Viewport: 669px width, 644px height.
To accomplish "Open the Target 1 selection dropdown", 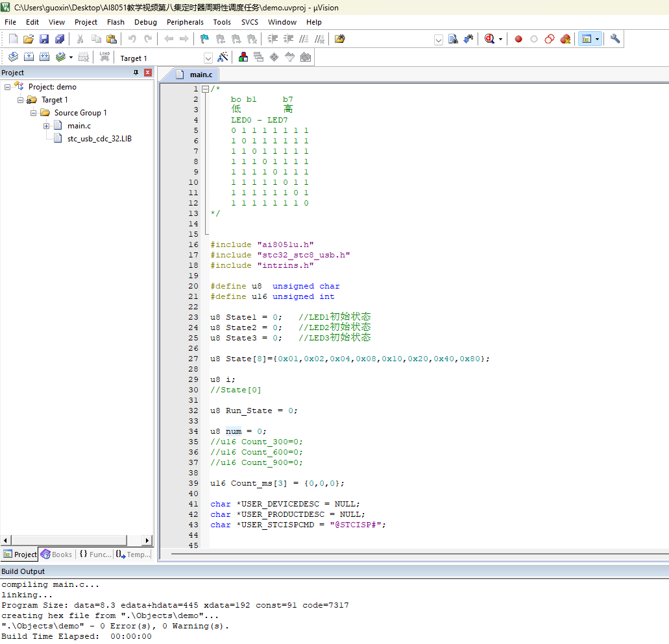I will (208, 58).
